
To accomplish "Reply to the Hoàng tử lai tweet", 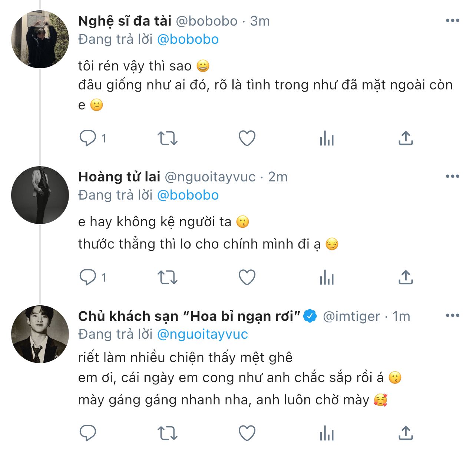I will tap(88, 277).
